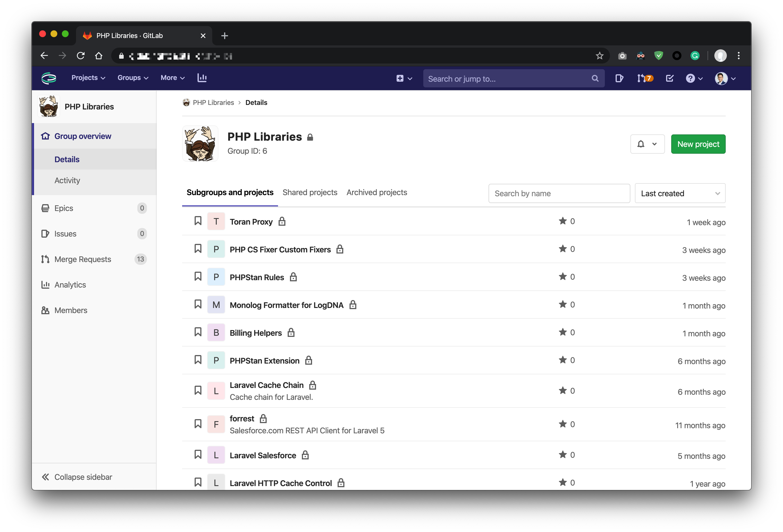Open the browser three-dot menu
Screen dimensions: 783x532
[738, 56]
